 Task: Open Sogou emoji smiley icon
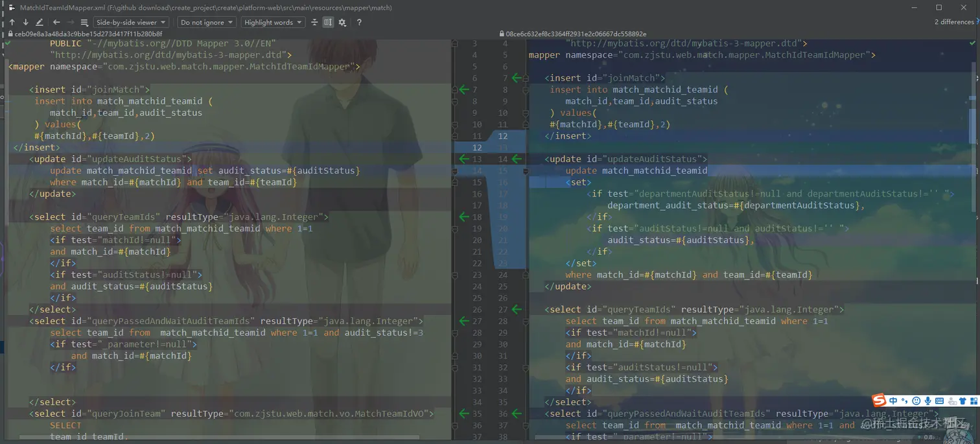[x=916, y=401]
